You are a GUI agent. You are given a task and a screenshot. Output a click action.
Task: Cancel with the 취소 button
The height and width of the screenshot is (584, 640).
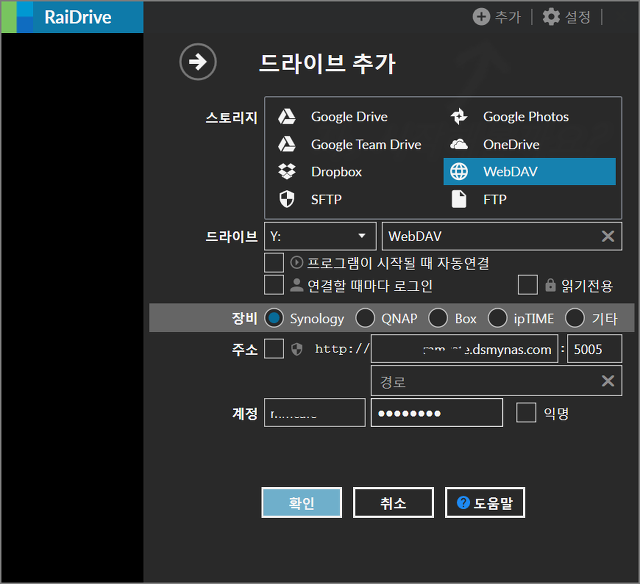click(393, 502)
